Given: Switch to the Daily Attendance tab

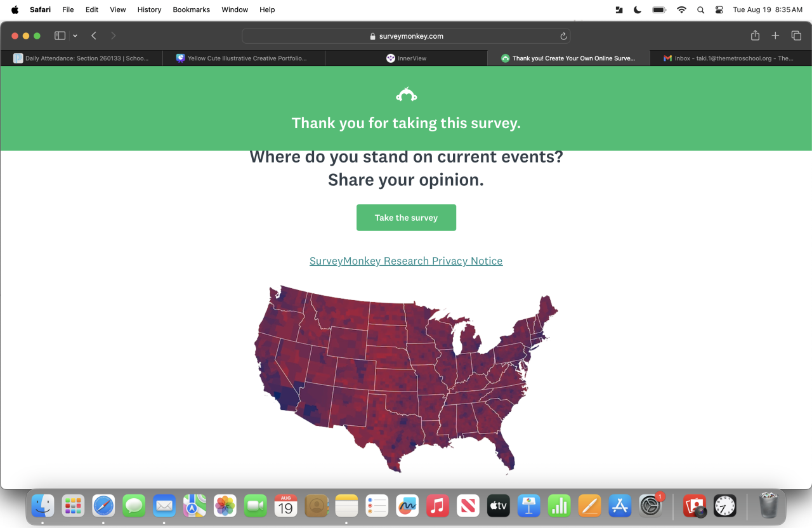Looking at the screenshot, I should click(x=81, y=58).
